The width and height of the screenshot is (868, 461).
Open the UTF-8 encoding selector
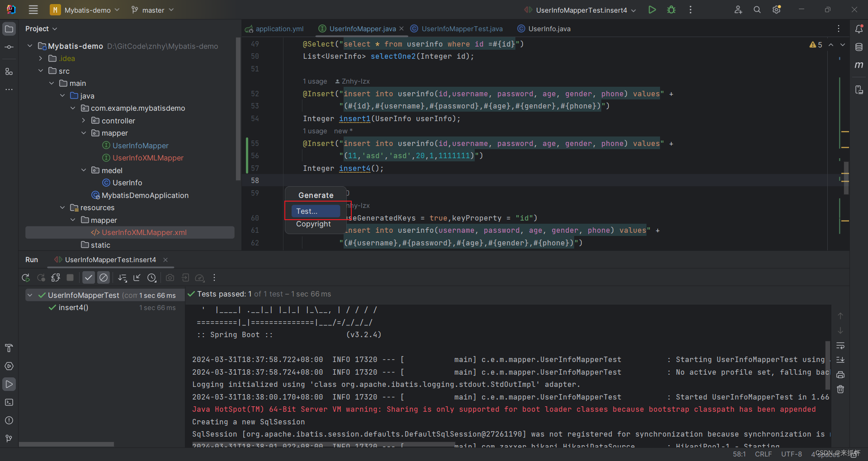(791, 454)
